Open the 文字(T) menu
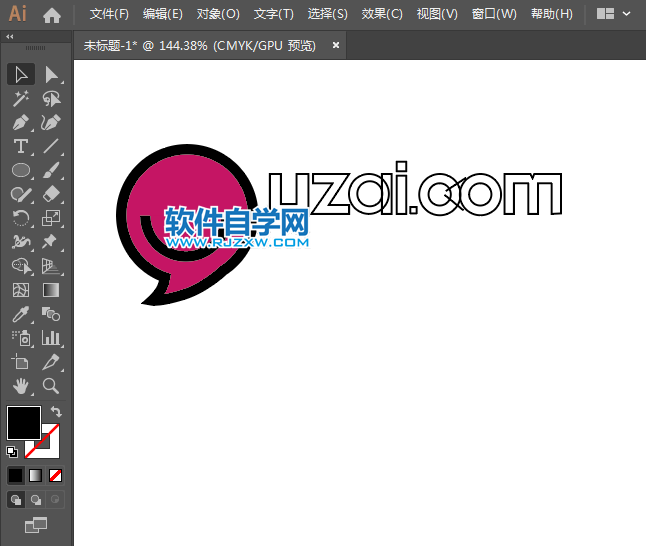Screen dimensions: 646x546 (x=274, y=14)
